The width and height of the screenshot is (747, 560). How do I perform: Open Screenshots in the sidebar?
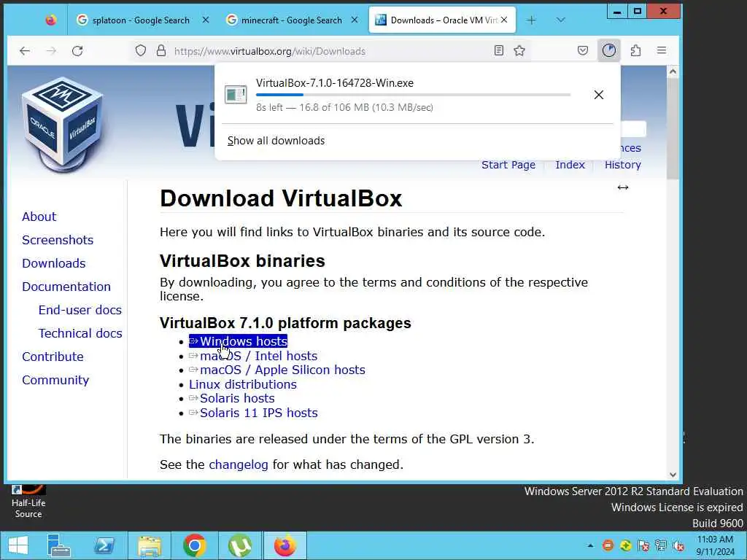pyautogui.click(x=58, y=240)
